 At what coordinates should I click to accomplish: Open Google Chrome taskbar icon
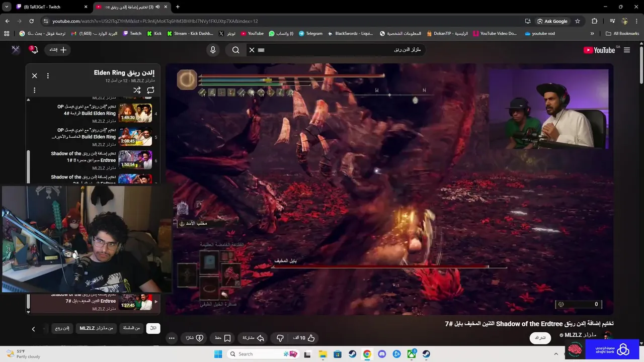[x=367, y=354]
